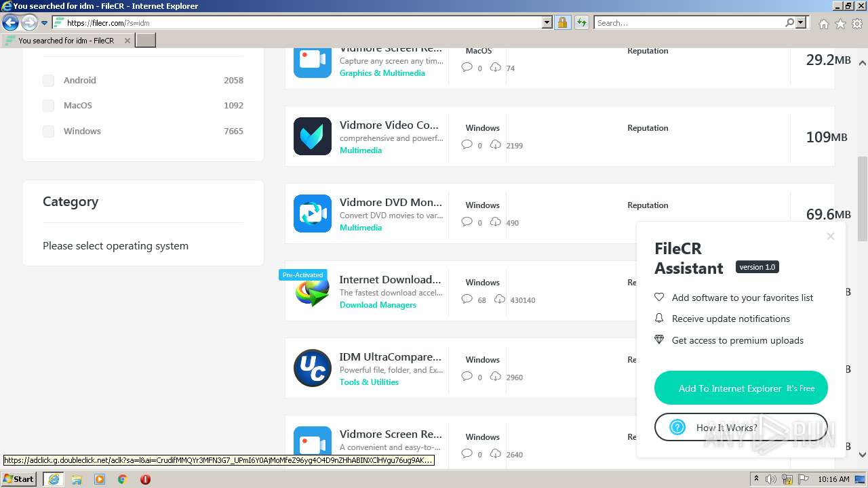Click the page vertical scrollbar thumb
This screenshot has width=868, height=488.
pos(863,198)
